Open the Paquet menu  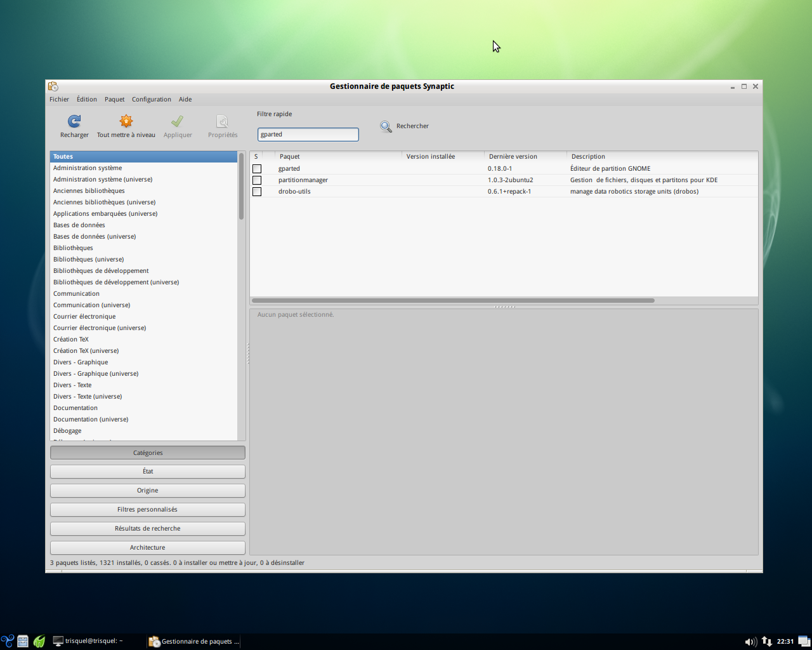click(115, 99)
